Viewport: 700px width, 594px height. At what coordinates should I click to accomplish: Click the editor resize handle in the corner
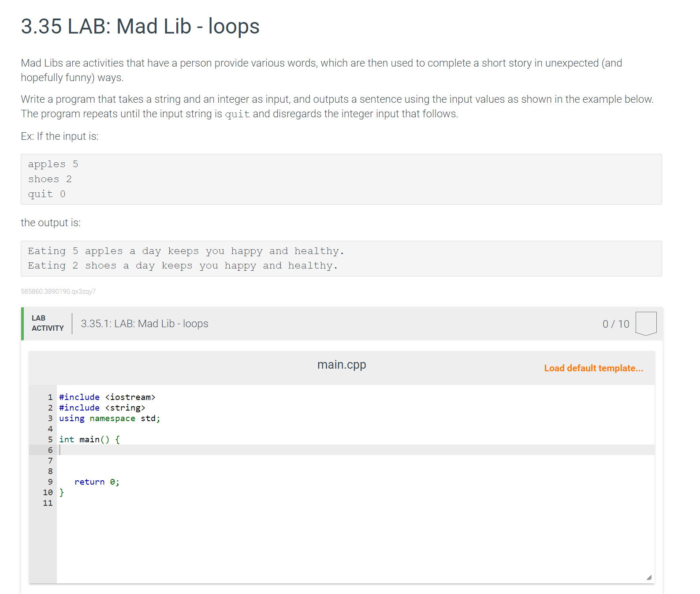[649, 578]
